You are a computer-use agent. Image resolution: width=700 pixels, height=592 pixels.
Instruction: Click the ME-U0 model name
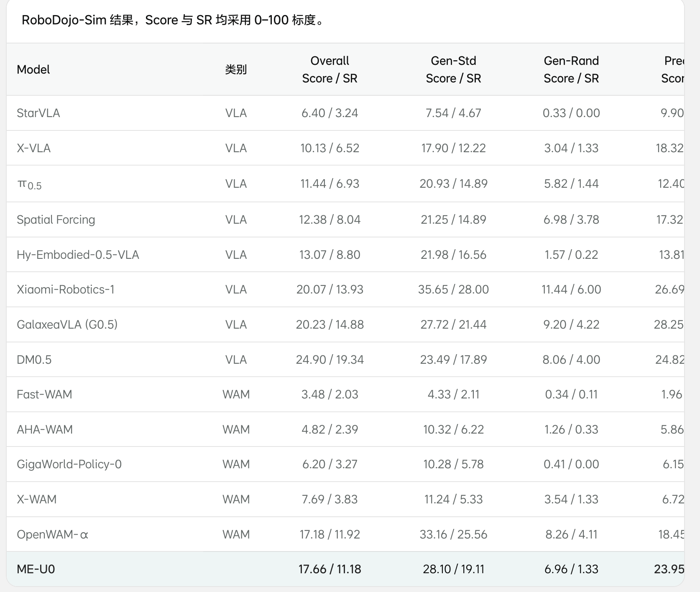click(x=36, y=569)
